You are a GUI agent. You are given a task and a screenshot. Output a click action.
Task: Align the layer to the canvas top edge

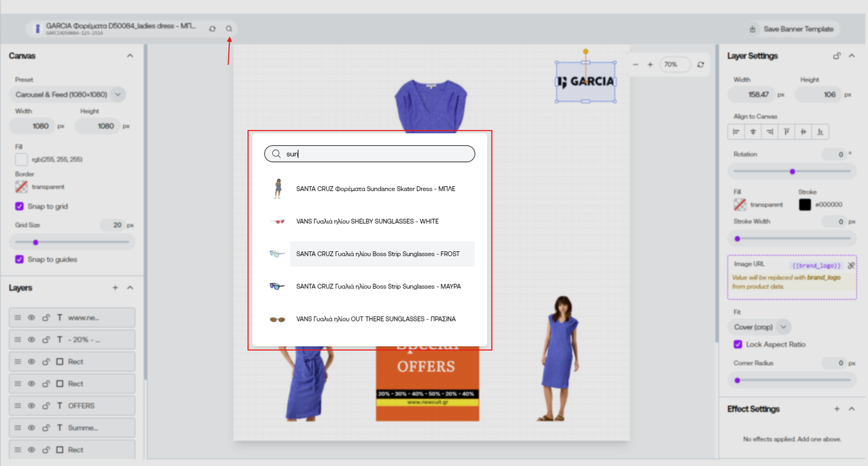click(x=787, y=132)
